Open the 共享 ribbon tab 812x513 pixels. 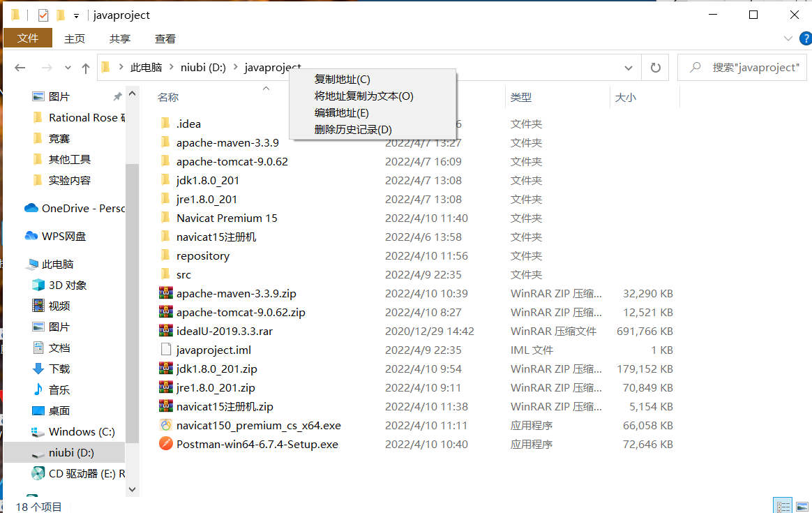coord(119,39)
